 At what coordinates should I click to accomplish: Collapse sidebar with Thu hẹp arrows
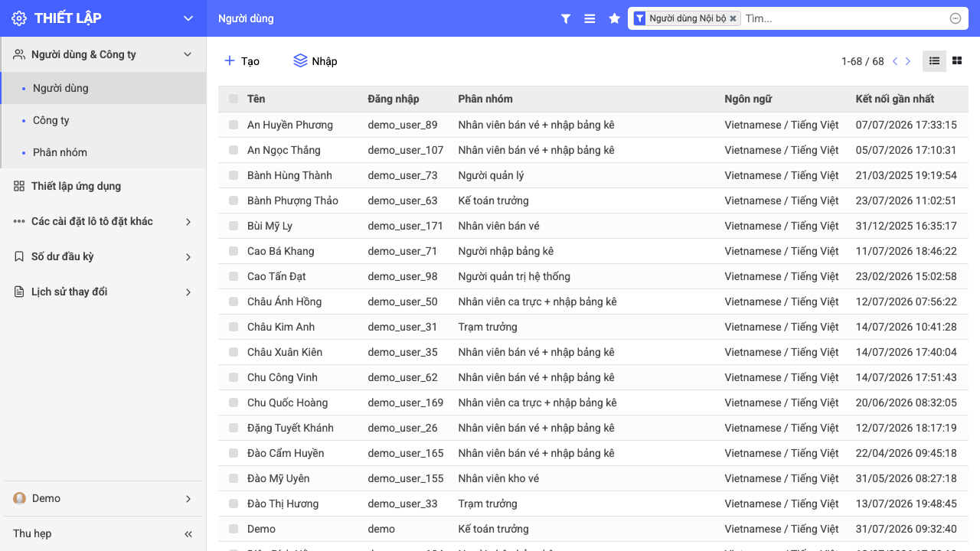click(188, 533)
